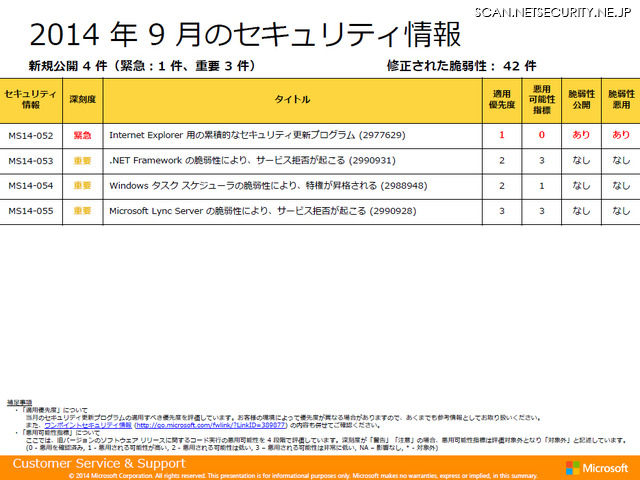Click the .NET Framework vulnerability title
Screen dimensions: 640x480
tap(237, 160)
